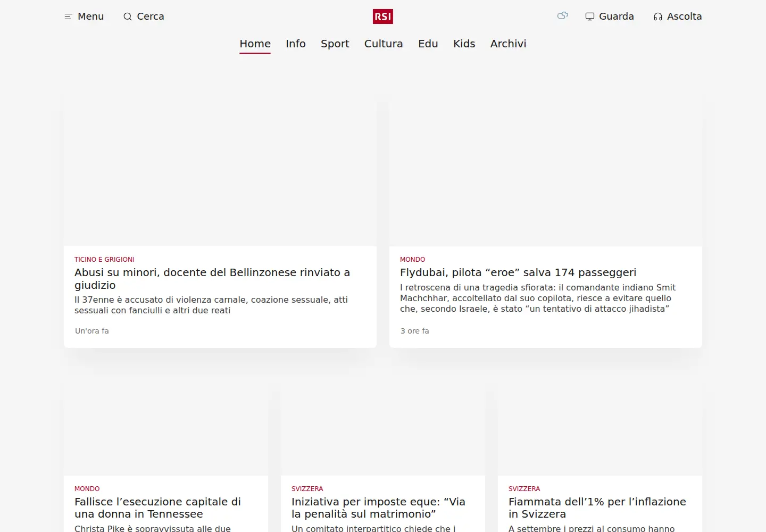Viewport: 766px width, 532px height.
Task: Select the Home tab
Action: 255,44
